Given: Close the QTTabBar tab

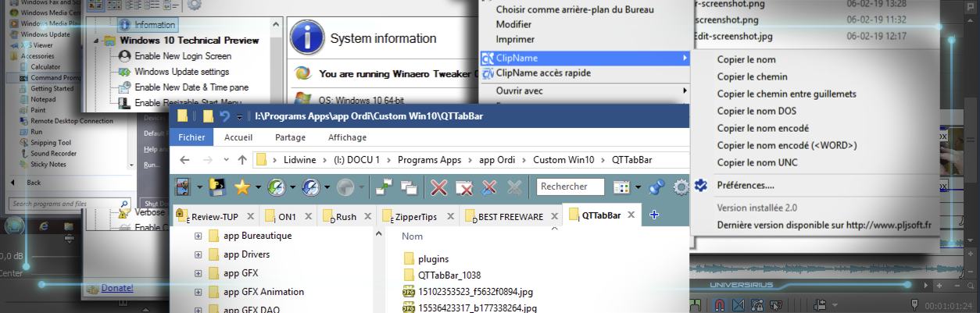Looking at the screenshot, I should point(631,216).
